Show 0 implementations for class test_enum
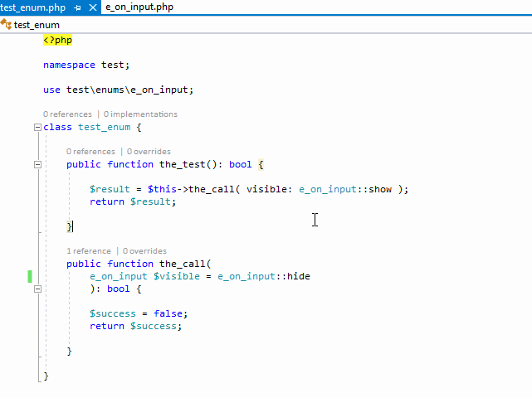This screenshot has height=398, width=532. [140, 114]
